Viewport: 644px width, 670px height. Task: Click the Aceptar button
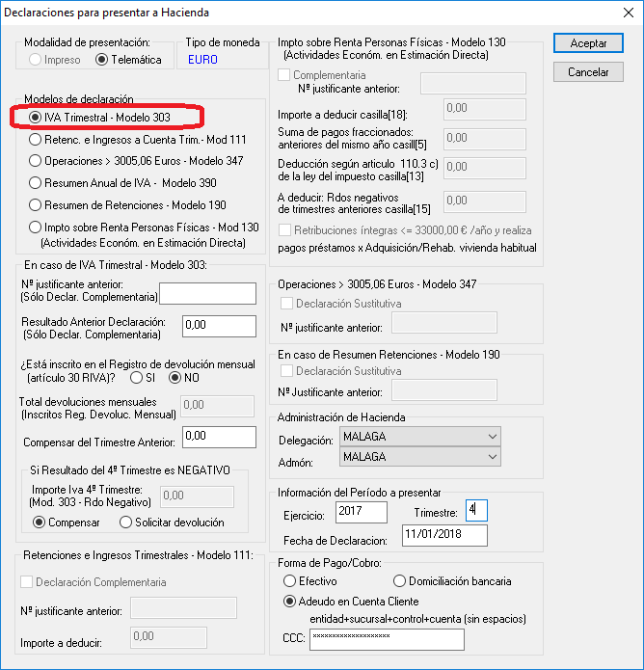(x=588, y=43)
